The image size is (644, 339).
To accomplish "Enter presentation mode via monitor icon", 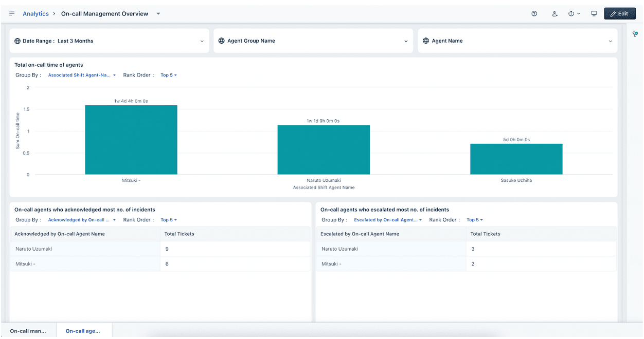I will (x=594, y=14).
